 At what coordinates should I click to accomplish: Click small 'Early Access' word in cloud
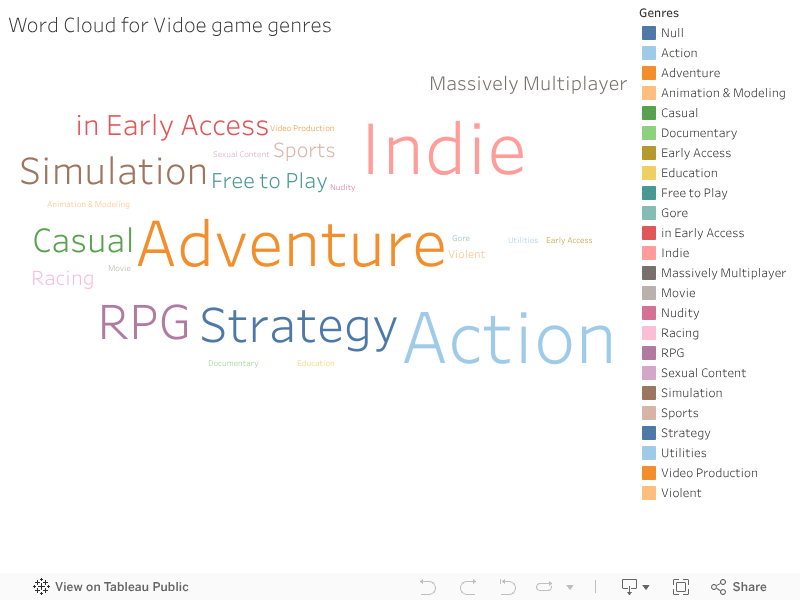coord(569,240)
